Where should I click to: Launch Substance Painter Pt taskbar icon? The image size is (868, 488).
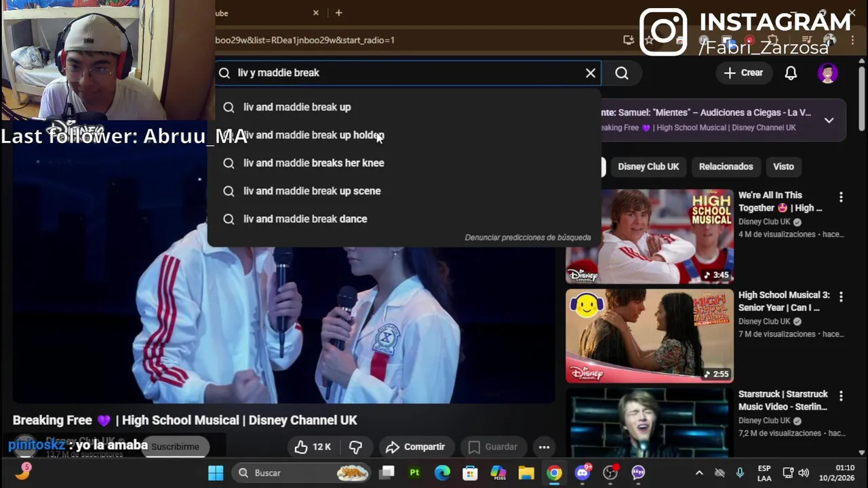click(x=414, y=473)
